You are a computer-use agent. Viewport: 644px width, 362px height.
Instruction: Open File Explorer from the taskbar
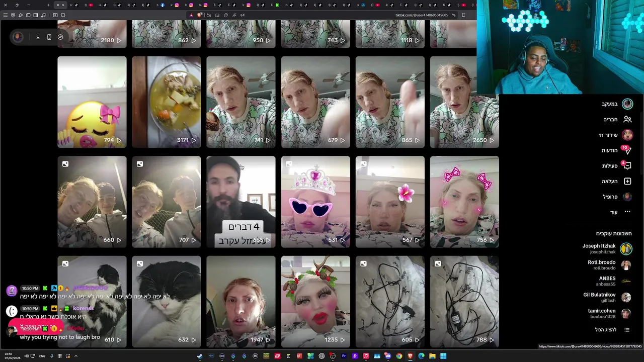coord(432,356)
